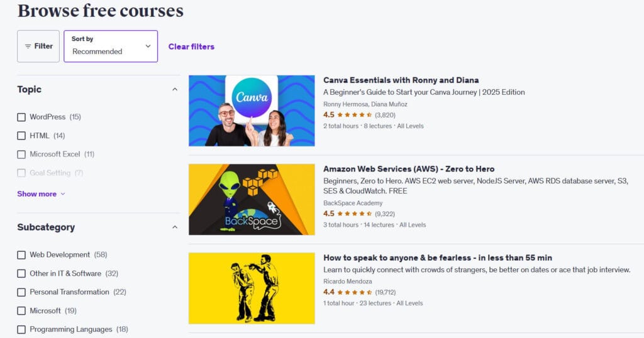
Task: Collapse the Topic section chevron
Action: pyautogui.click(x=175, y=89)
